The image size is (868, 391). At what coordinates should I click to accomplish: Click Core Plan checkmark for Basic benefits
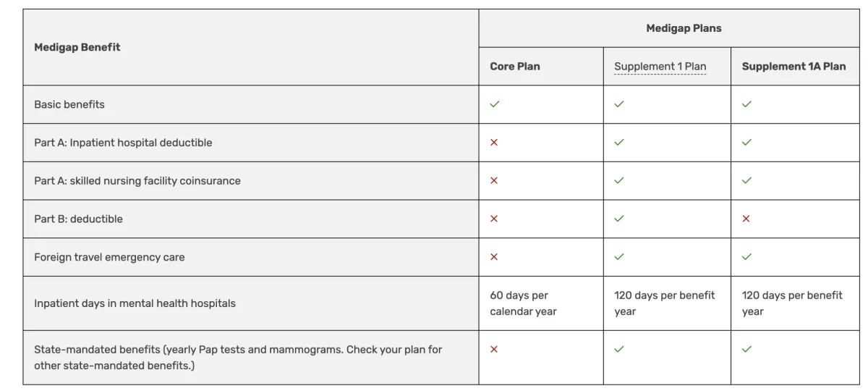pyautogui.click(x=495, y=104)
